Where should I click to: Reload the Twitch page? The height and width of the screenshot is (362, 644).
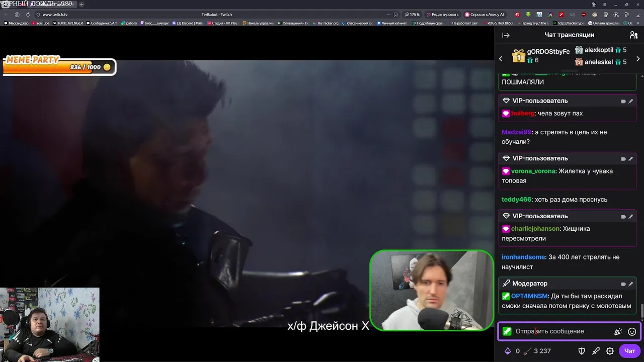28,15
